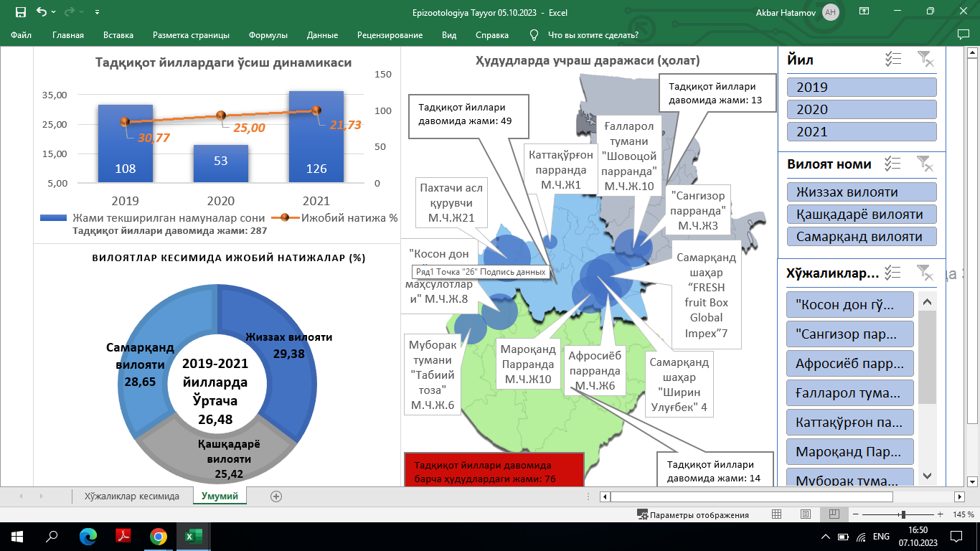Filter by year 2019 in slicer
980x551 pixels.
pyautogui.click(x=862, y=87)
